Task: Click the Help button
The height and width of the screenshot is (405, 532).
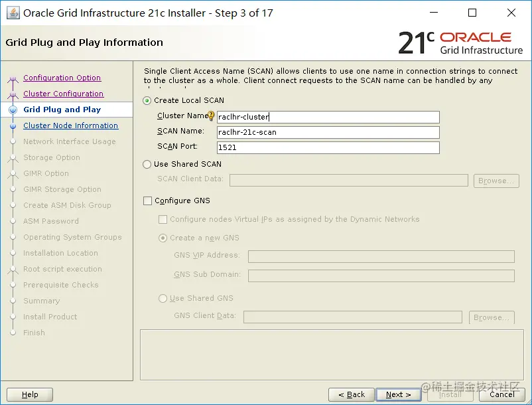Action: pos(30,394)
